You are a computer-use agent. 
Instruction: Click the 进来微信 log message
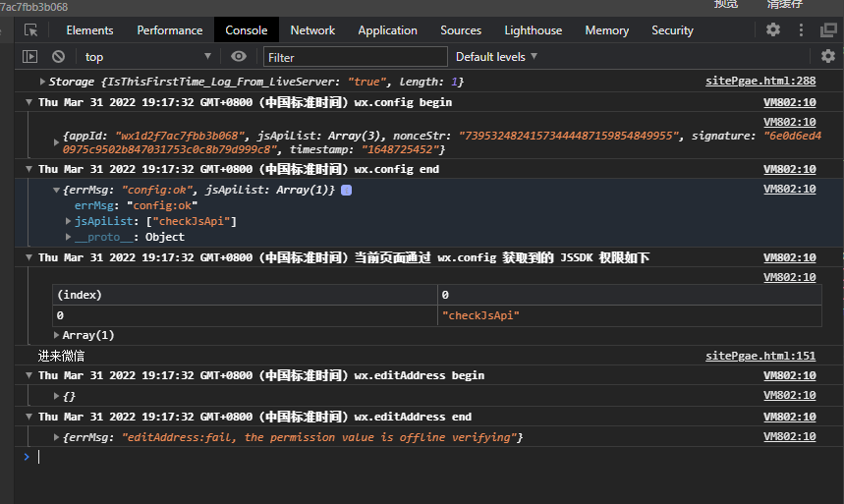pyautogui.click(x=61, y=356)
